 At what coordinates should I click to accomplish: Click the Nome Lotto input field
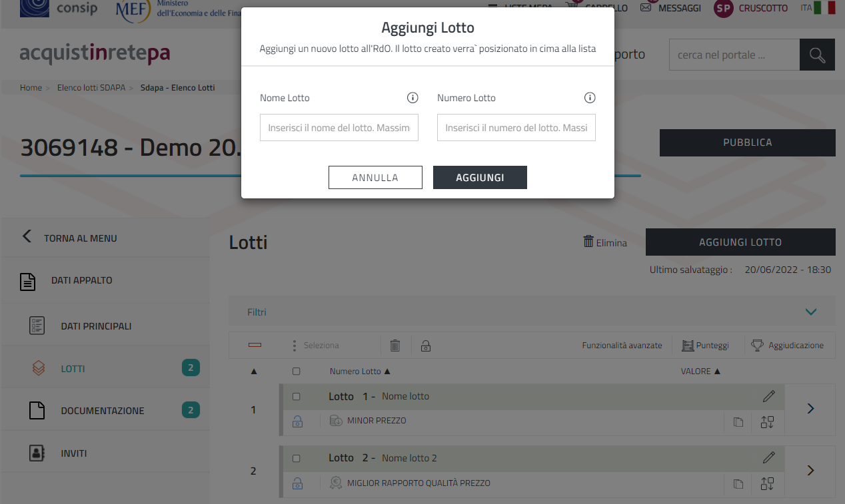[x=339, y=127]
